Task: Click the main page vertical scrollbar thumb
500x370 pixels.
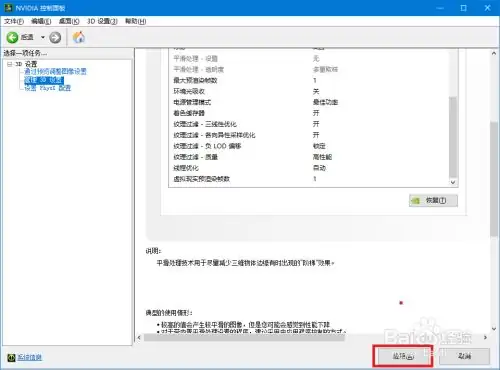Action: pos(494,179)
